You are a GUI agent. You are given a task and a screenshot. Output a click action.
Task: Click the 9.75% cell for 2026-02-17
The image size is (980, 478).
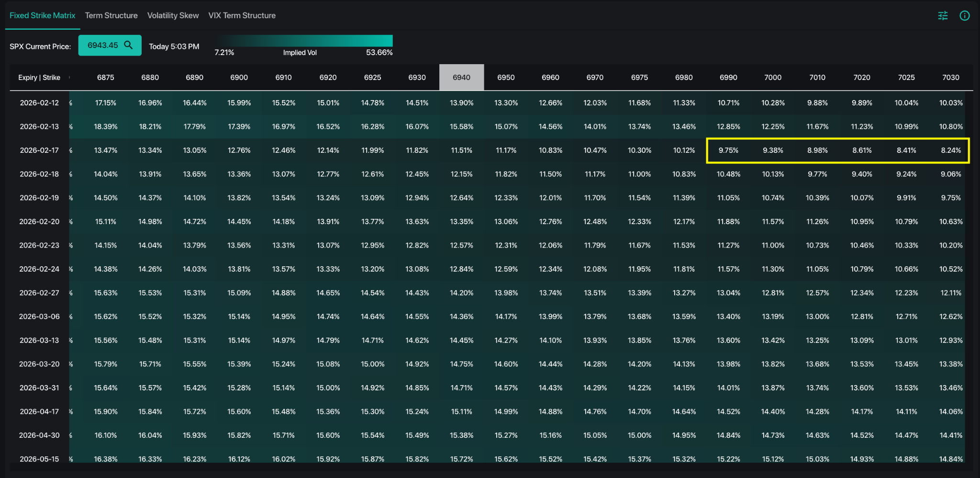728,150
